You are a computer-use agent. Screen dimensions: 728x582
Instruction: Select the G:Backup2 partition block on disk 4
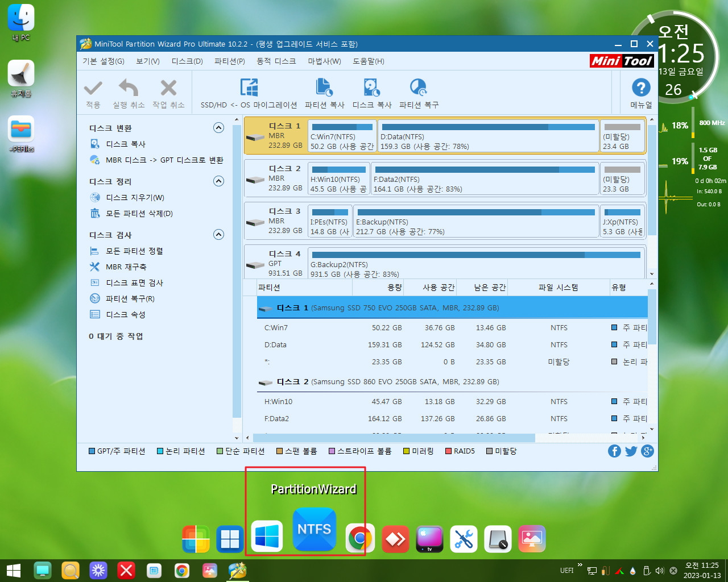click(x=476, y=263)
